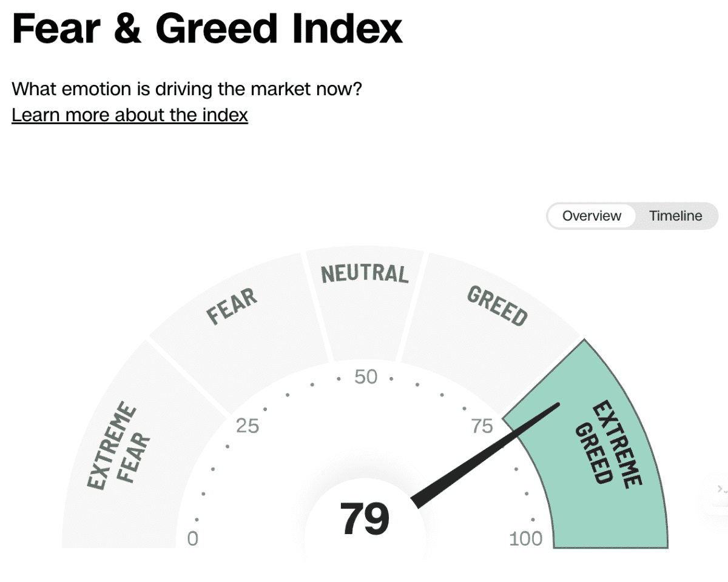Click the 100 tick label on gauge
This screenshot has height=582, width=728.
pyautogui.click(x=526, y=538)
